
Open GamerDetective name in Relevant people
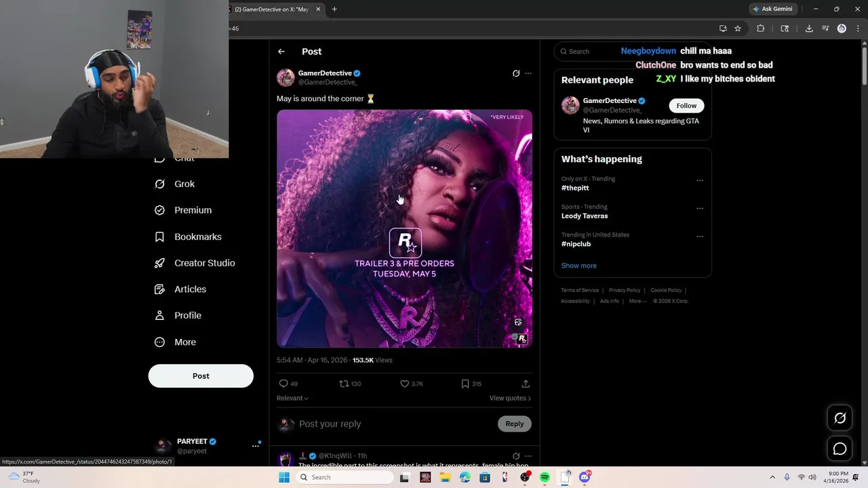(x=610, y=101)
